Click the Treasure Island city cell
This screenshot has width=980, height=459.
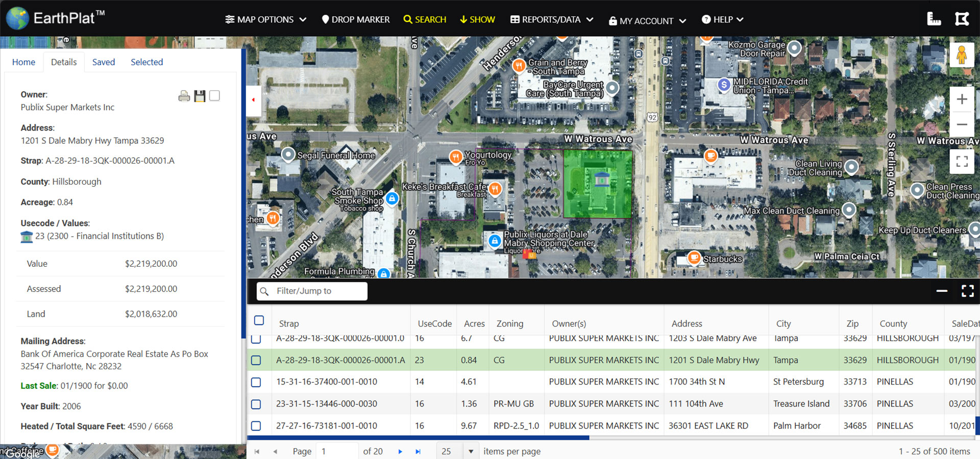click(x=801, y=404)
